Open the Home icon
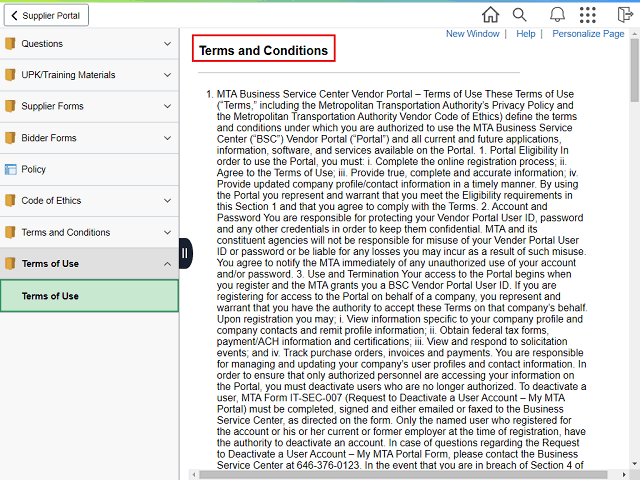640x480 pixels. (490, 15)
